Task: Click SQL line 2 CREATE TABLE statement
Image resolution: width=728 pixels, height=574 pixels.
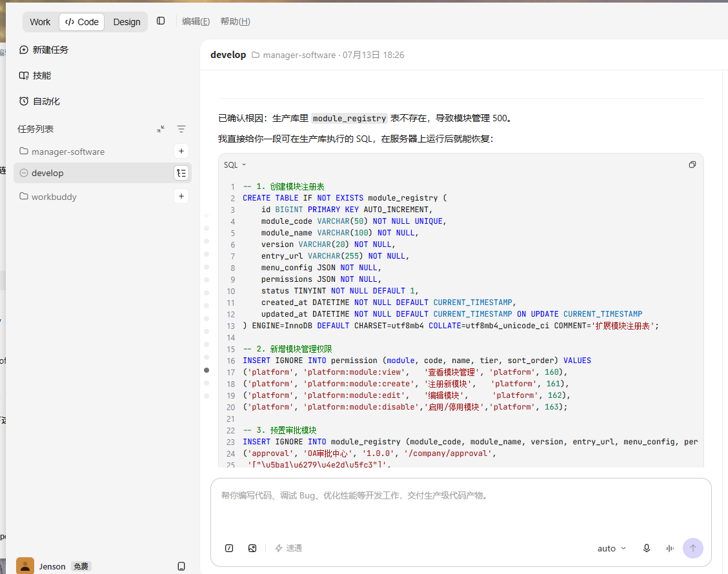Action: point(345,198)
